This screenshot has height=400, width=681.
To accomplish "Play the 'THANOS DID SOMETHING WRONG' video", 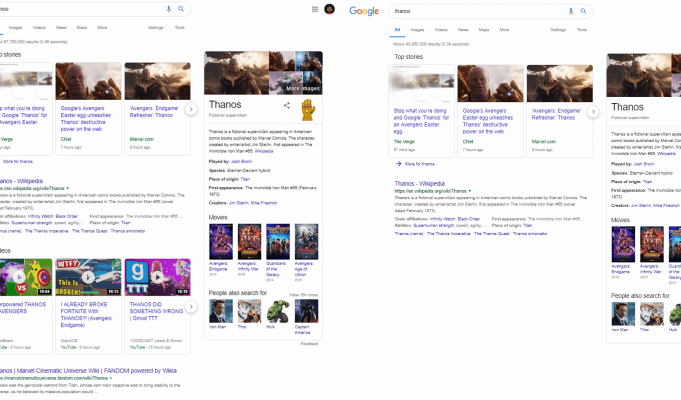I will click(157, 277).
